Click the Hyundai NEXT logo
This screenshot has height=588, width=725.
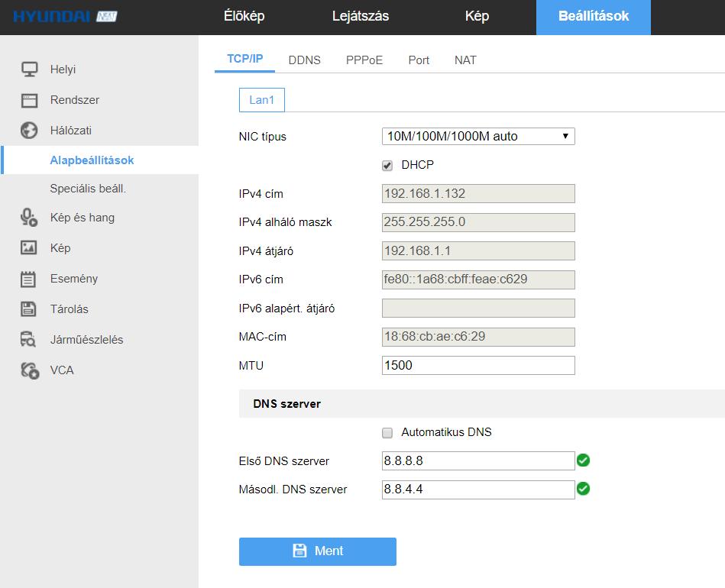pos(65,17)
